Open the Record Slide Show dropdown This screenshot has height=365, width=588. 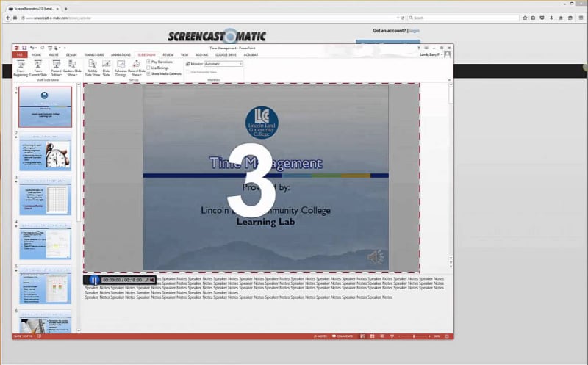point(137,68)
